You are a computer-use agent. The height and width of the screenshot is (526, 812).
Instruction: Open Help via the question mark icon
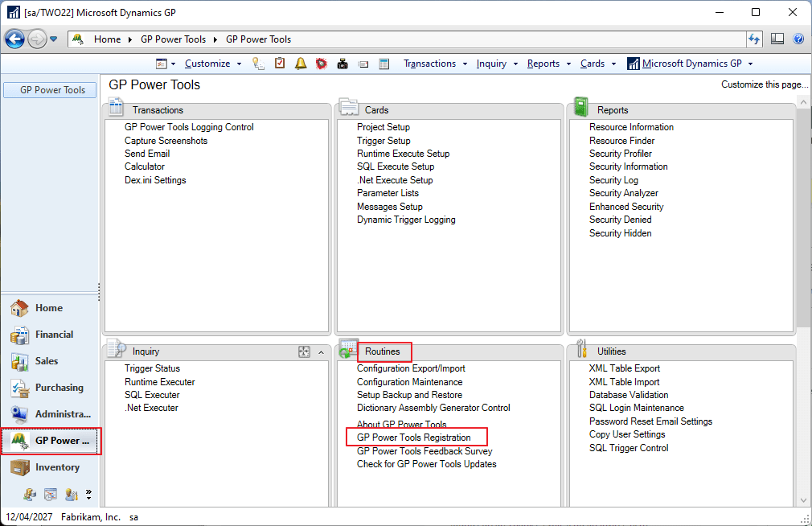pos(798,39)
